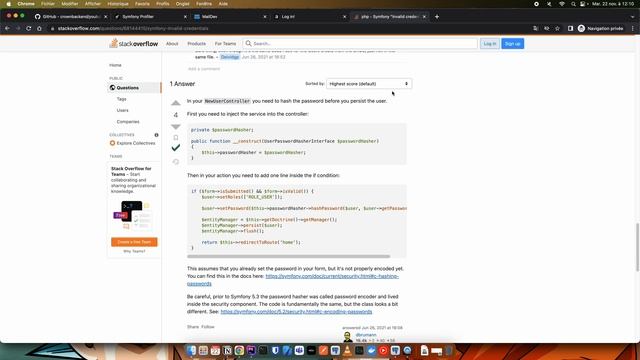Viewport: 640px width, 360px height.
Task: Open the Historique menu
Action: tap(118, 4)
